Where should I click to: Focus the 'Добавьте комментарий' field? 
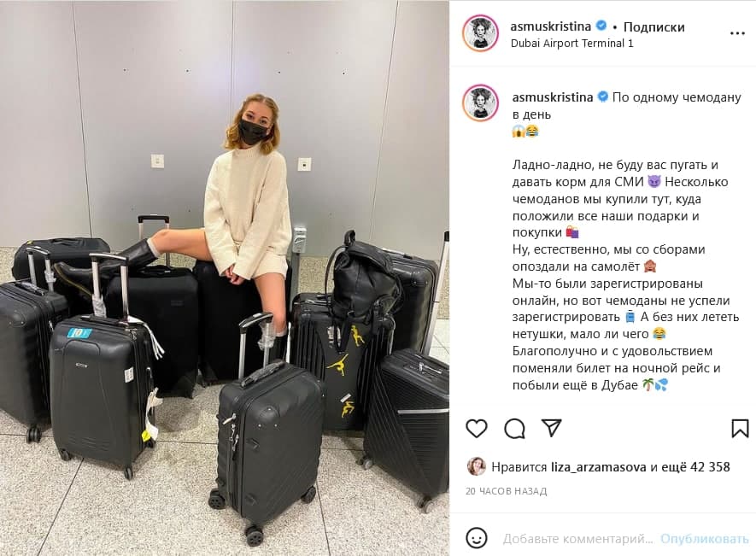(577, 539)
